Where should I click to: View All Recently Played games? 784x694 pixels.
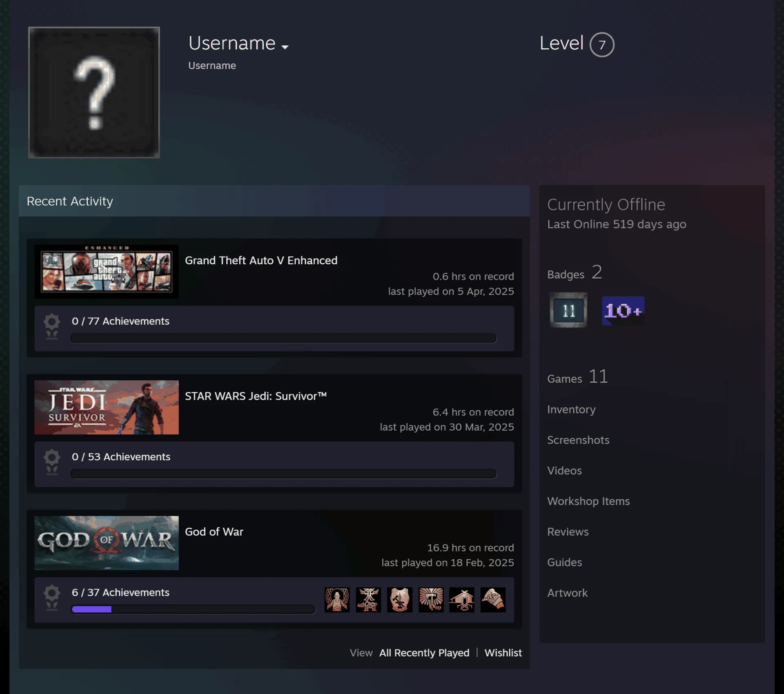[424, 653]
